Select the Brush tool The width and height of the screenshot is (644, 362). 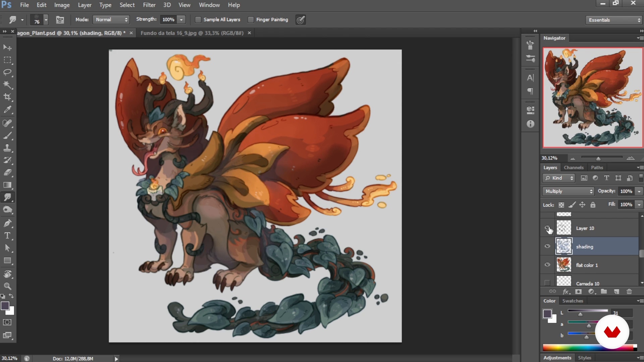pos(7,135)
